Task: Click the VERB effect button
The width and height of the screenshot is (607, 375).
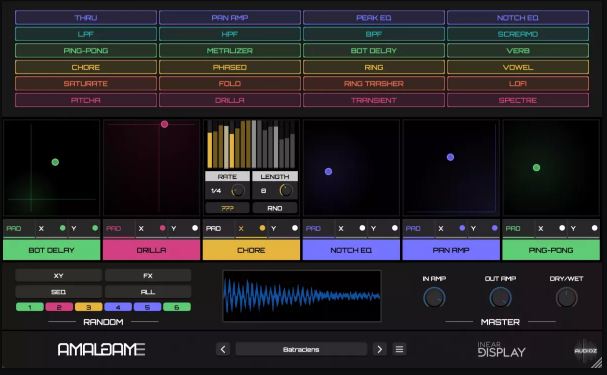Action: [518, 51]
